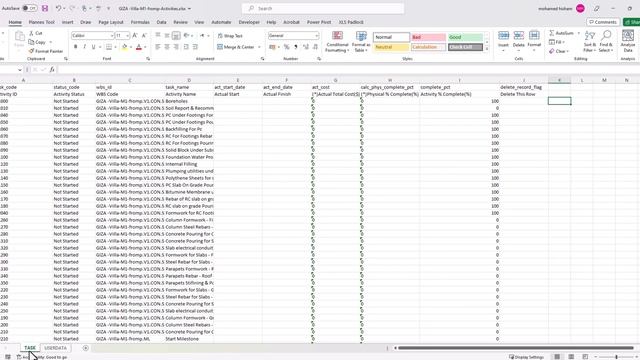Apply comma style format
This screenshot has height=360, width=640.
296,47
